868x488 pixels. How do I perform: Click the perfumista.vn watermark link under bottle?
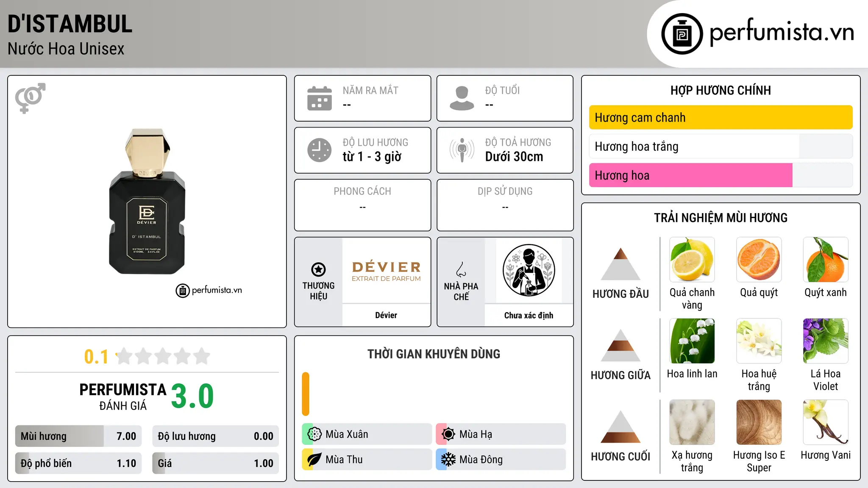[209, 290]
